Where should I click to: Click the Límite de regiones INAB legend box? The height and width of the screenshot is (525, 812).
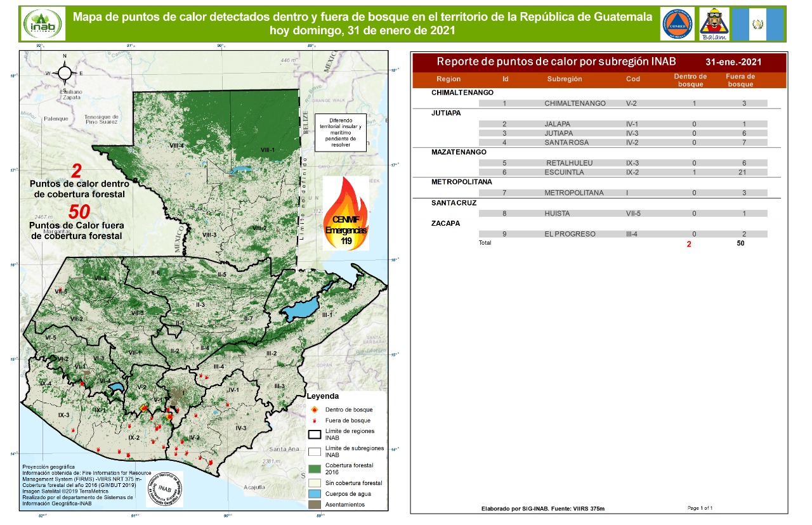pyautogui.click(x=315, y=434)
